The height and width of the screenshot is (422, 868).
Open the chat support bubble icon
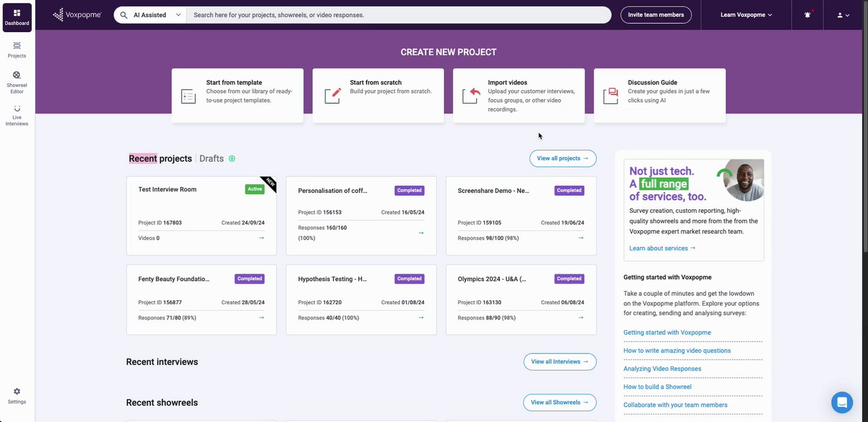(842, 403)
